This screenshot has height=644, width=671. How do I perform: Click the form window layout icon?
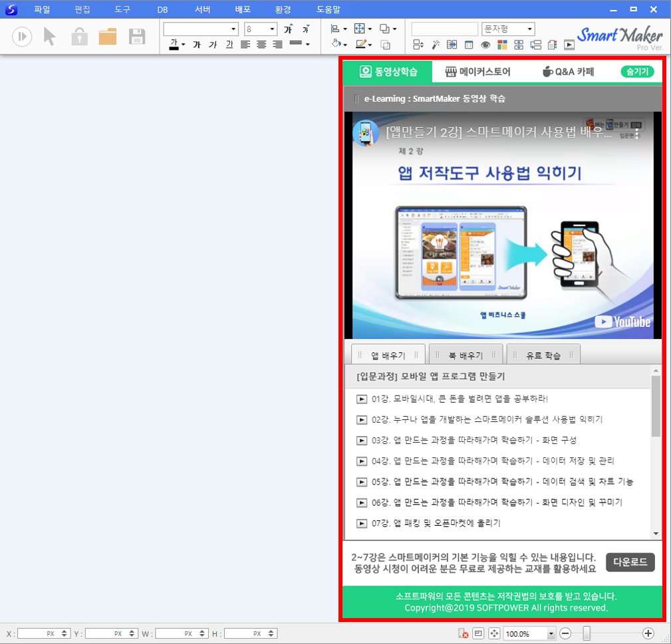coord(469,45)
